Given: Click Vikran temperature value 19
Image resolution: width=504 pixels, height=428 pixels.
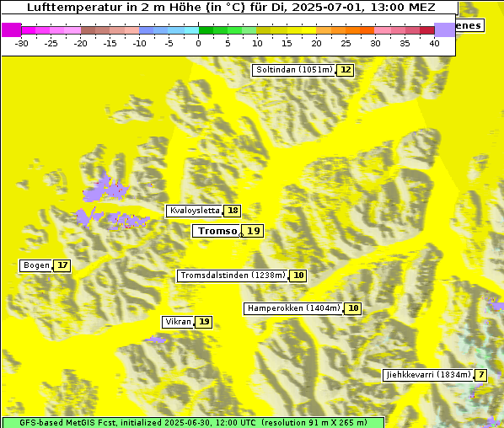Looking at the screenshot, I should tap(204, 322).
